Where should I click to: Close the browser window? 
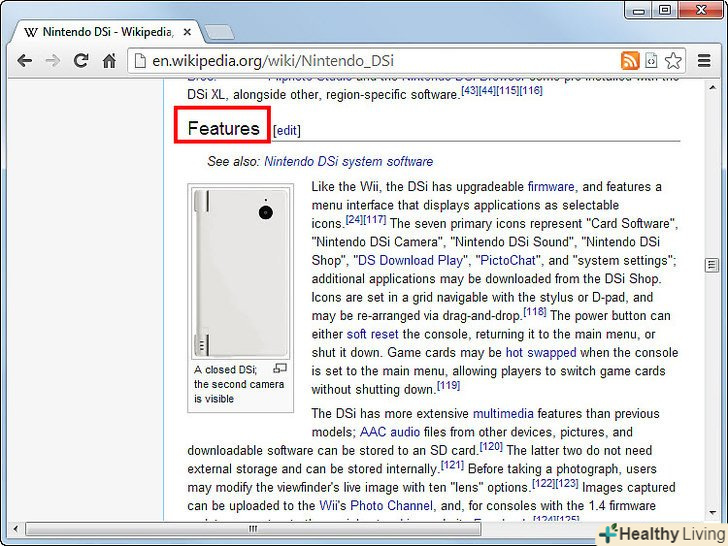(x=702, y=10)
